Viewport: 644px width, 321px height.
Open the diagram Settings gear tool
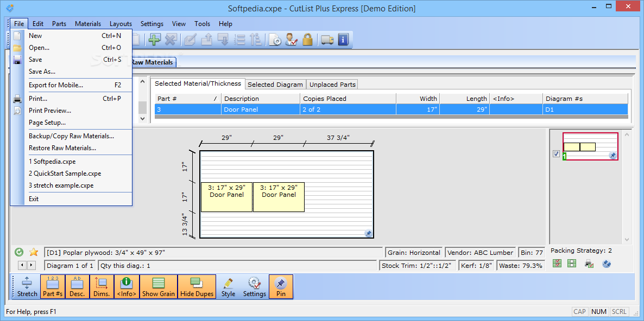click(x=255, y=286)
